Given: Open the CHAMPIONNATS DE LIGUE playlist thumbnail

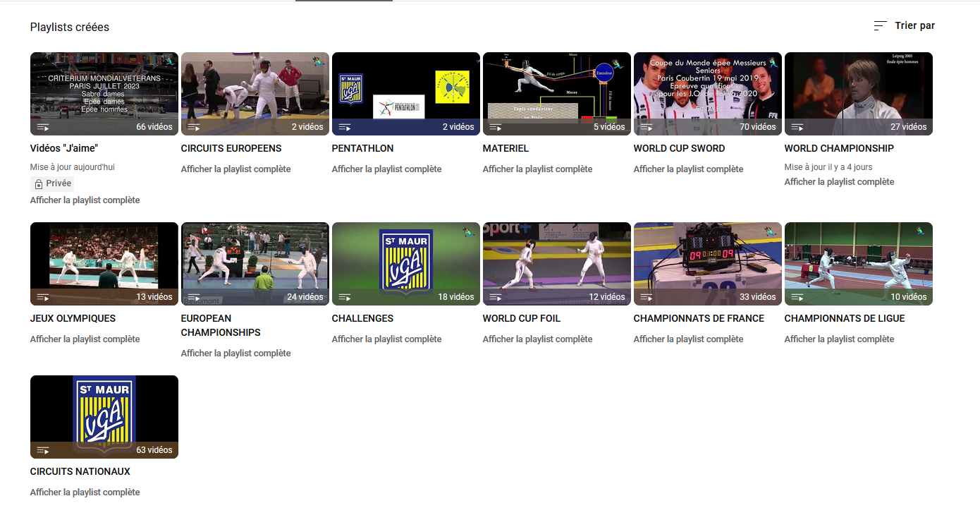Looking at the screenshot, I should (859, 264).
